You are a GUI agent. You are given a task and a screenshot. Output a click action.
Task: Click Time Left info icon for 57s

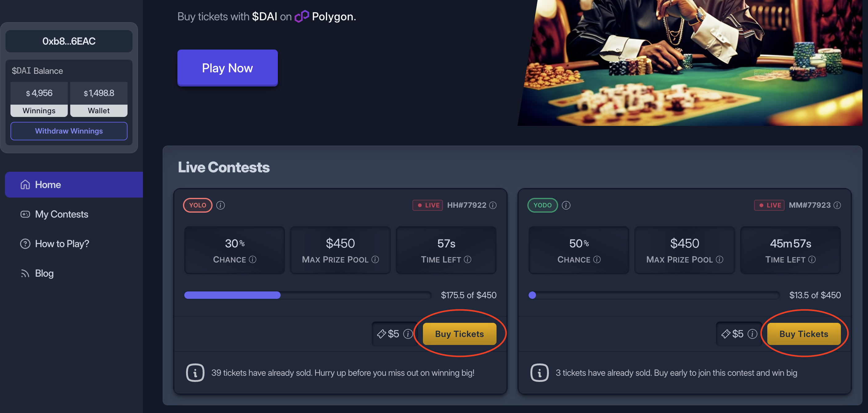(x=467, y=259)
